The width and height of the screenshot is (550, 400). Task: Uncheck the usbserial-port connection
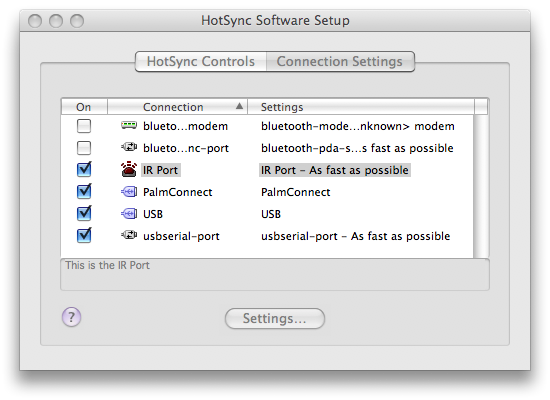pos(84,235)
